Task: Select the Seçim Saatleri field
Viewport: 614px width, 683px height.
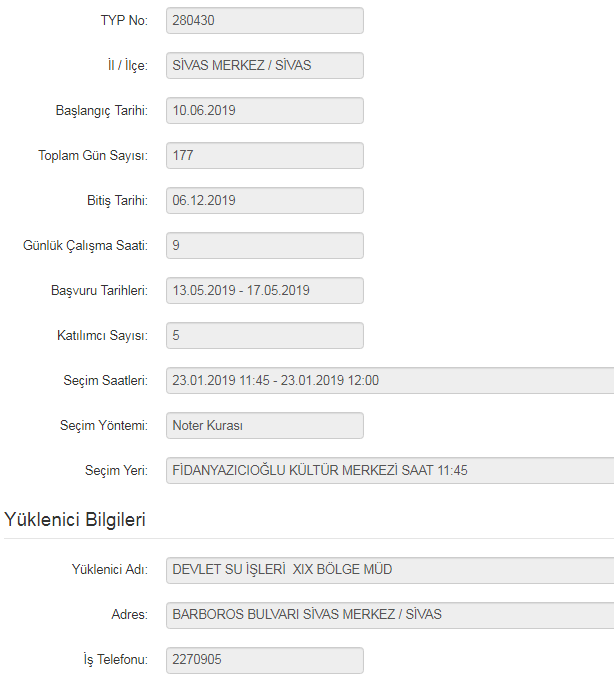Action: coord(389,380)
